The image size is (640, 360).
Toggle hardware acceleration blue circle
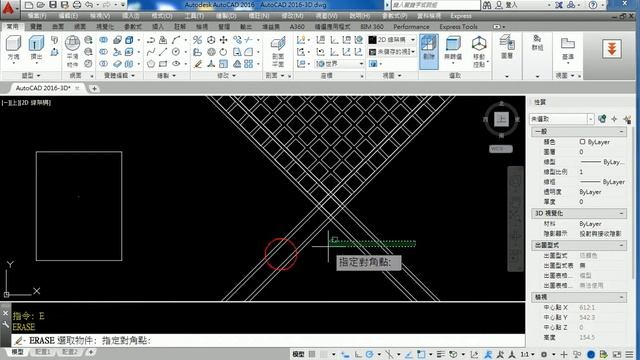[x=591, y=354]
